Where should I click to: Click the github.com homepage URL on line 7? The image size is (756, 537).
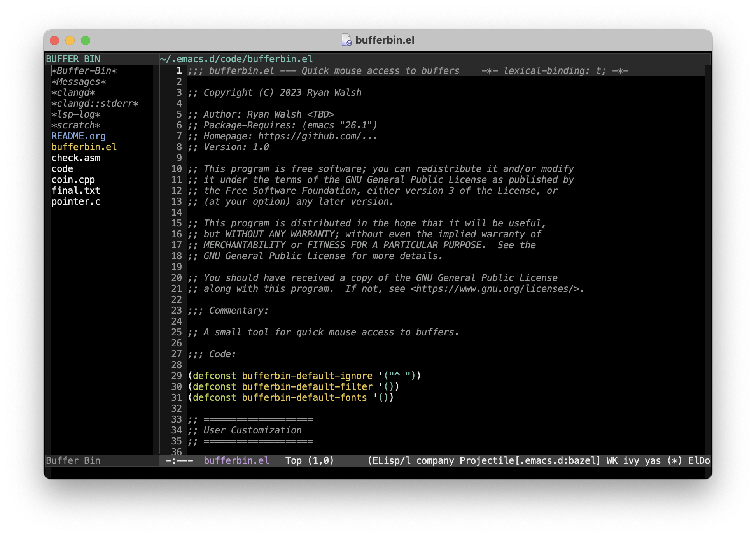coord(318,136)
